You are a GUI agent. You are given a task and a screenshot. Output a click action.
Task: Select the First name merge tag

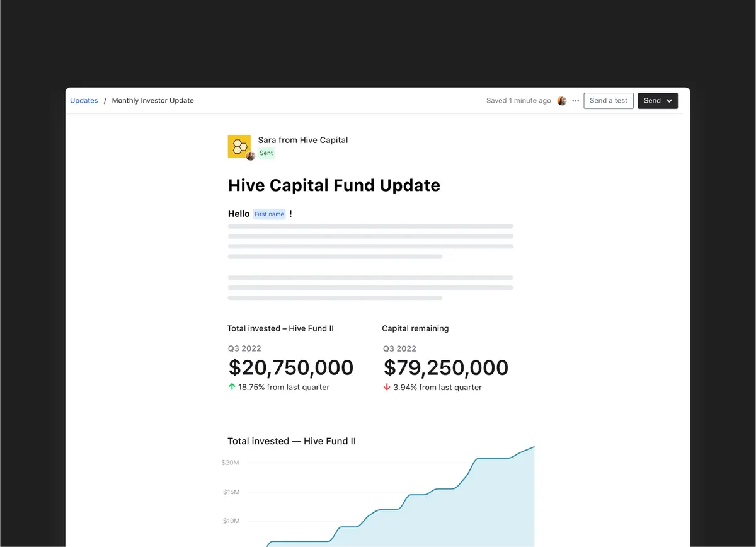tap(269, 214)
